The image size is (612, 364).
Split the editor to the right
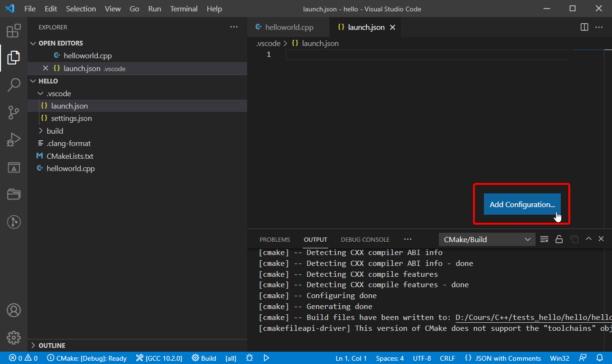(584, 27)
